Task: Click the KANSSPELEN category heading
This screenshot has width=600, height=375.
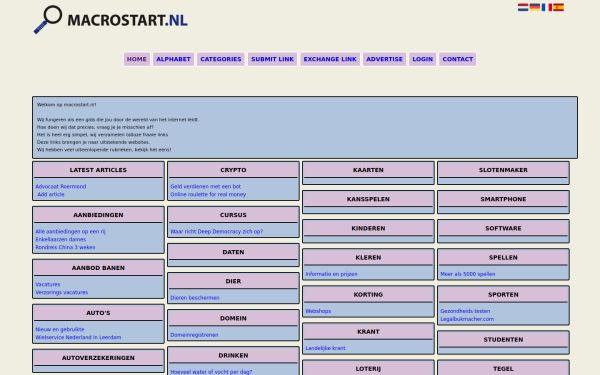Action: [x=368, y=199]
